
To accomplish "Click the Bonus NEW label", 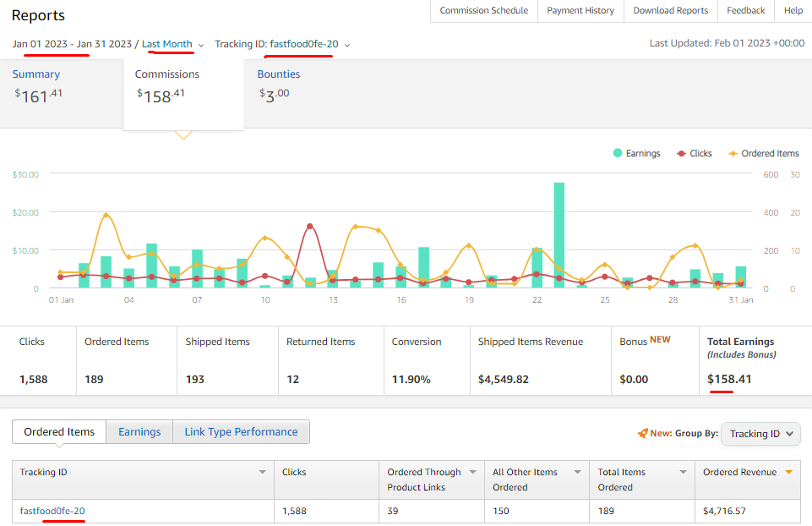I will [x=646, y=341].
